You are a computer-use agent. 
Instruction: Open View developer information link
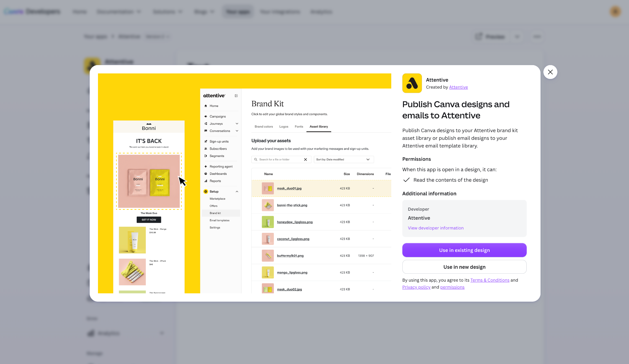coord(436,228)
